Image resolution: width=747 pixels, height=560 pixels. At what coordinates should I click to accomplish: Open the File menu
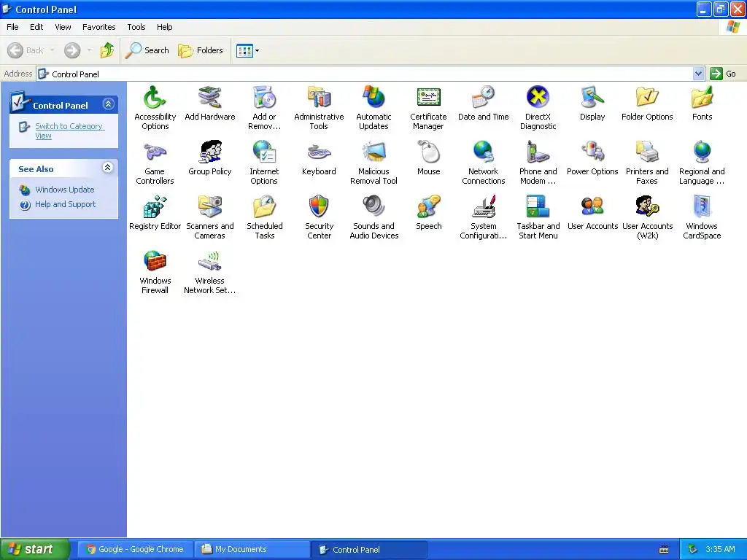pos(12,27)
